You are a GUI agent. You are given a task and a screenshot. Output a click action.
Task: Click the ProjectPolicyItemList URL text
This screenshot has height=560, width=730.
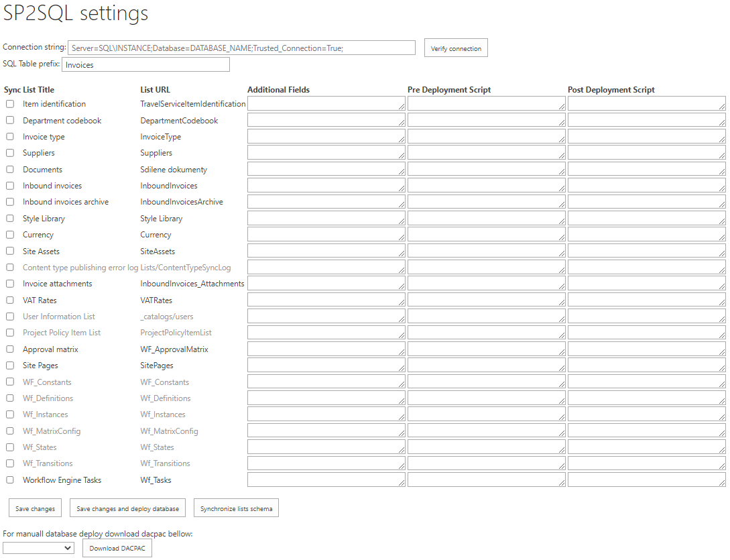176,333
